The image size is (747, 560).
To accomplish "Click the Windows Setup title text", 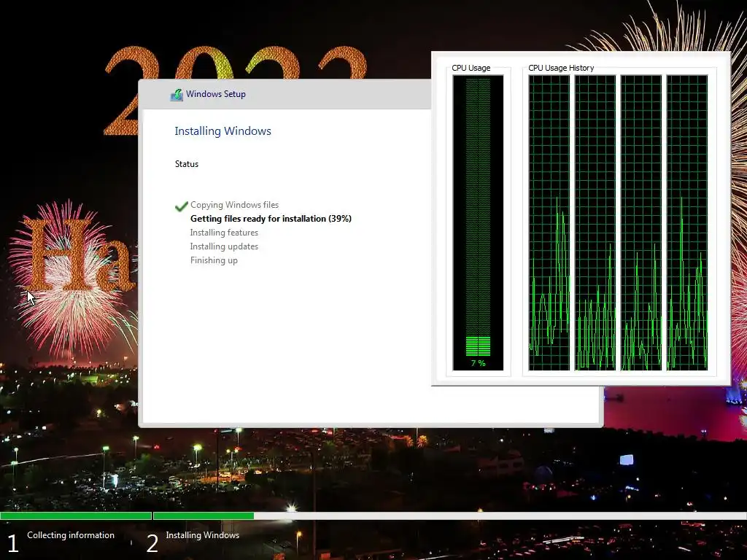I will [x=216, y=94].
